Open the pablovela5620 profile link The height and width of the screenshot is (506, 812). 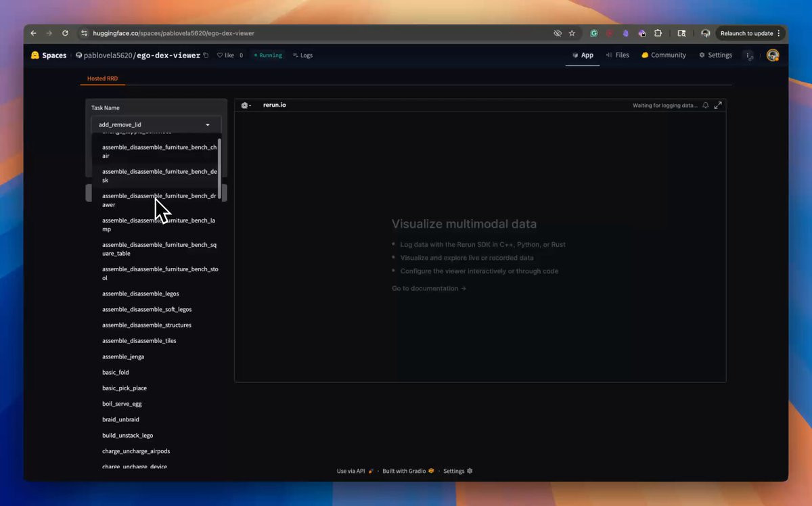107,55
